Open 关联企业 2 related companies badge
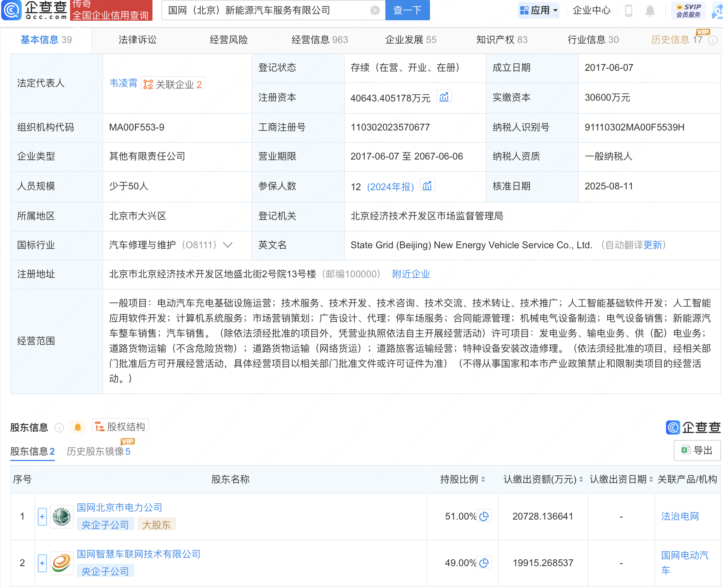The image size is (723, 588). coord(173,84)
